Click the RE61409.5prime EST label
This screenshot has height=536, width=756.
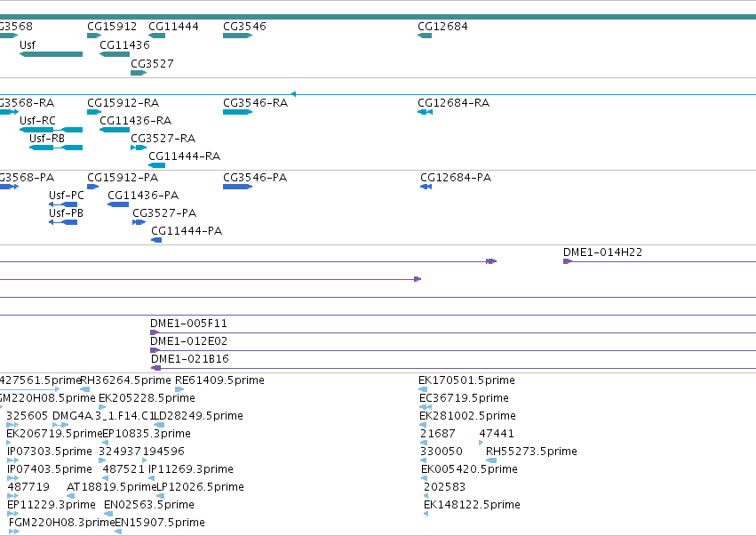coord(219,380)
